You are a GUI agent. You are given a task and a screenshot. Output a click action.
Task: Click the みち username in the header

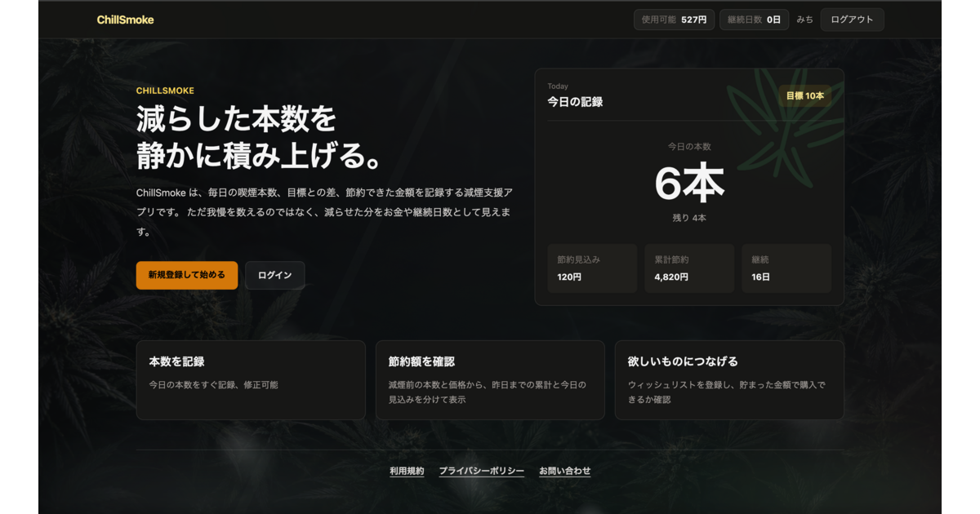804,20
